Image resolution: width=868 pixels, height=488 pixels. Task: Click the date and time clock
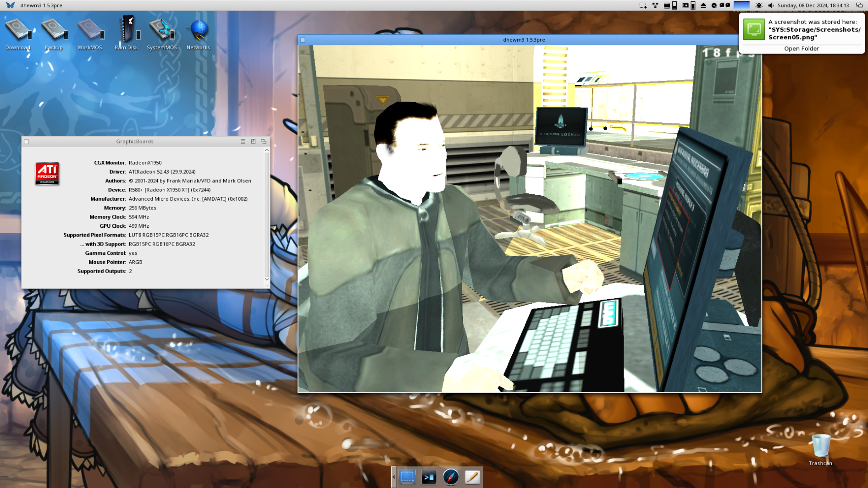813,5
